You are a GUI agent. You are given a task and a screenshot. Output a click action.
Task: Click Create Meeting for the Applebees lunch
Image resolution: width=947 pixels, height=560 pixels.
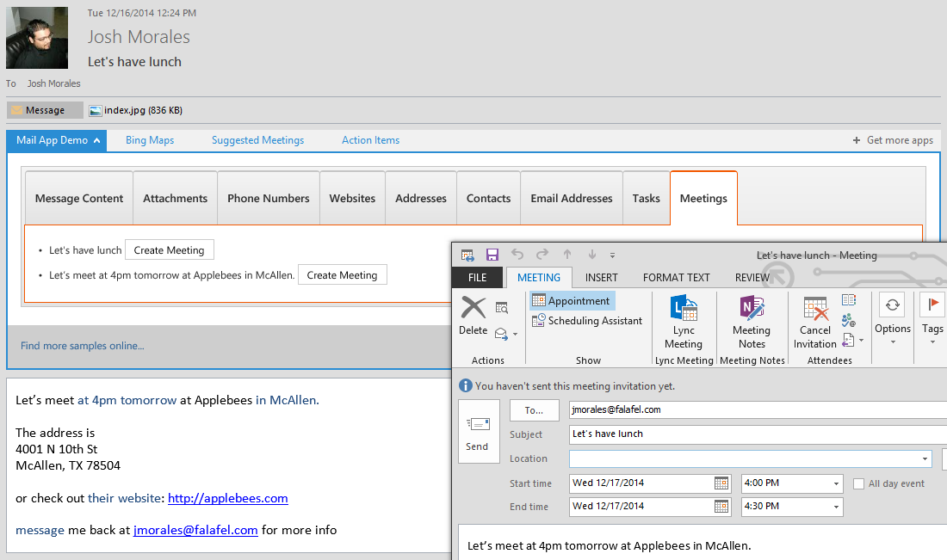[x=342, y=274]
